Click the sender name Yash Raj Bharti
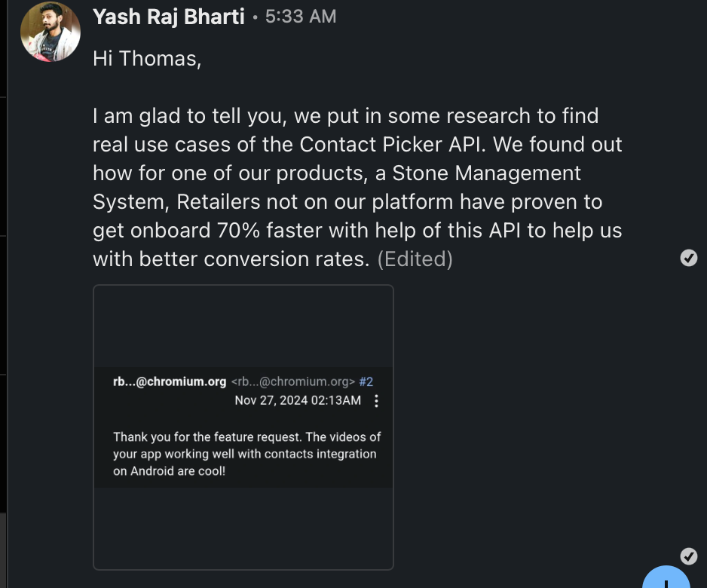The width and height of the screenshot is (707, 588). tap(168, 17)
